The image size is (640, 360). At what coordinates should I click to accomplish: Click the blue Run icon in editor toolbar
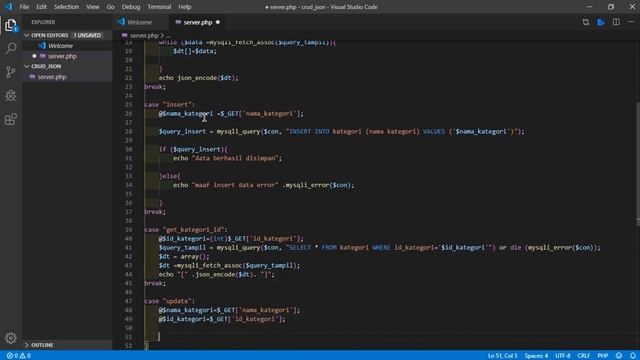coord(601,22)
